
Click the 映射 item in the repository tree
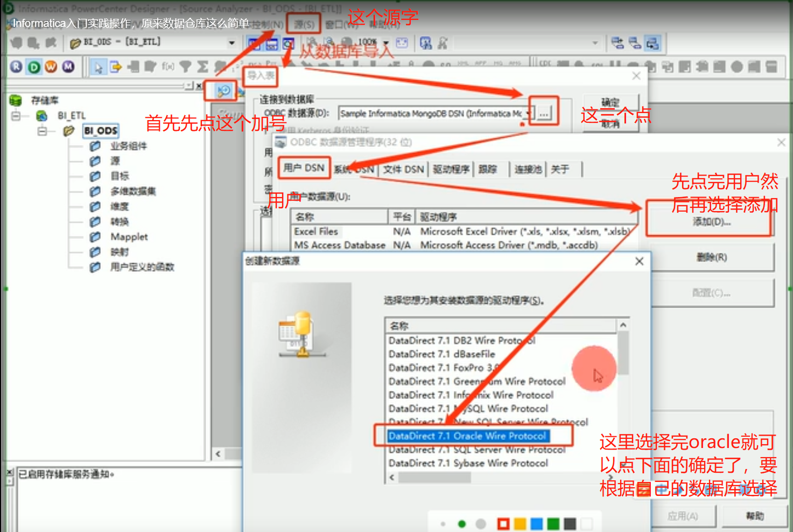click(118, 251)
